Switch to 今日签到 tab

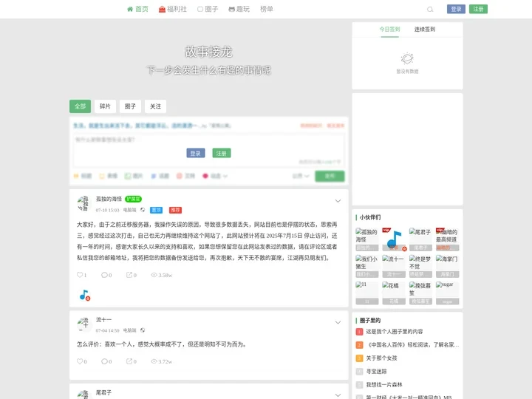tap(389, 29)
